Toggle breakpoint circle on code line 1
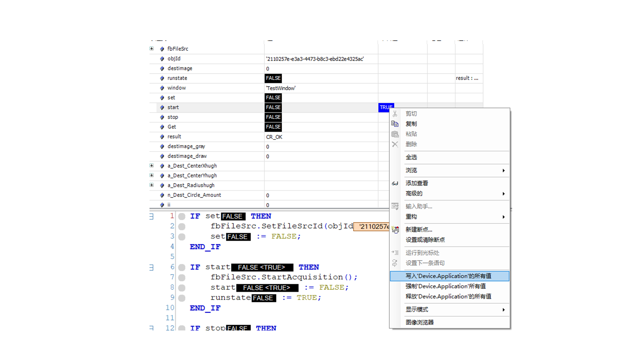Viewport: 644px width, 362px height. [x=182, y=216]
